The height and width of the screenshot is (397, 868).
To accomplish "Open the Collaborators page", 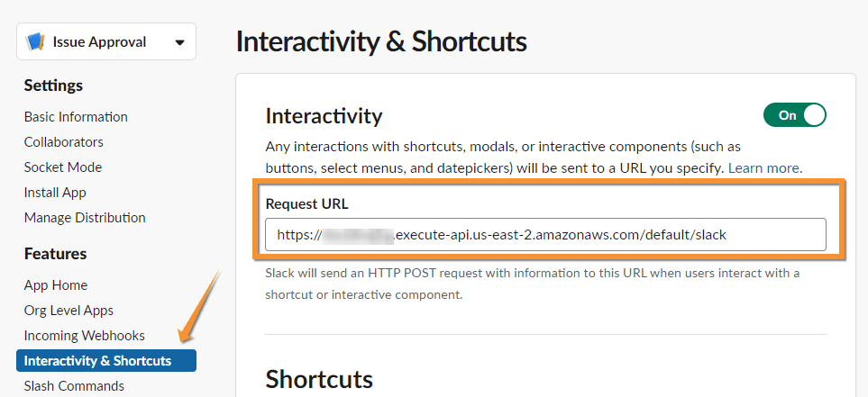I will click(64, 142).
